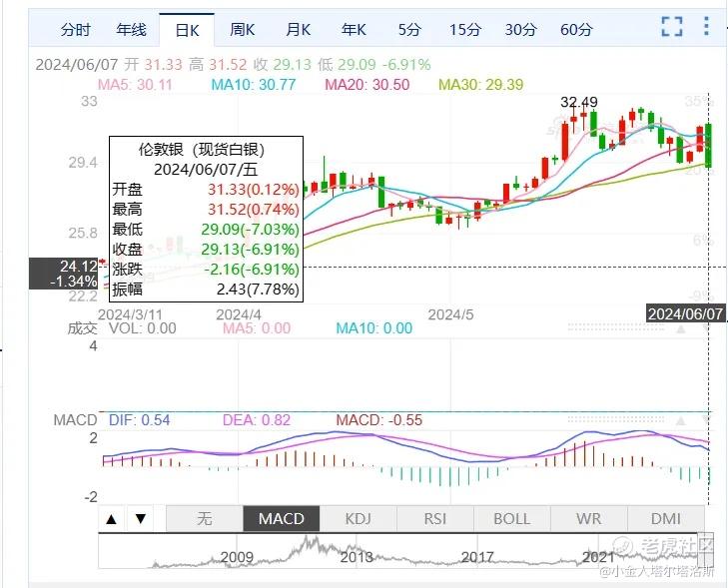
Task: Enable the WR indicator
Action: [589, 518]
